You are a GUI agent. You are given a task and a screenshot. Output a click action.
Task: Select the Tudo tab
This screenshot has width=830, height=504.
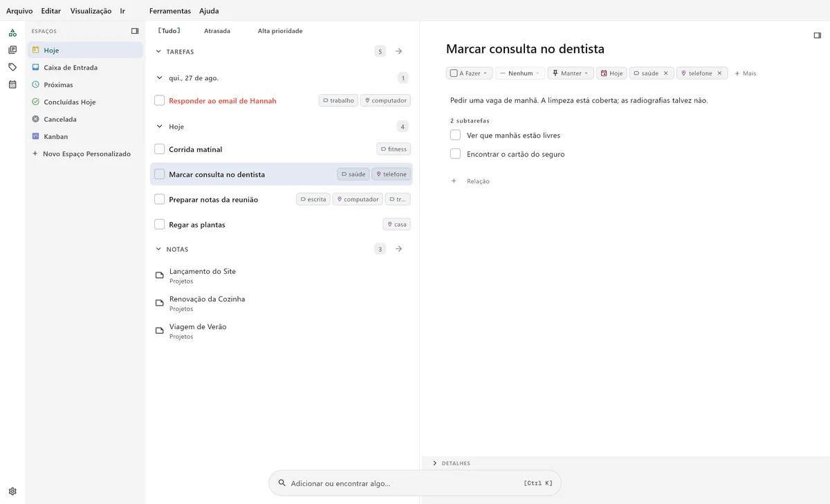169,31
